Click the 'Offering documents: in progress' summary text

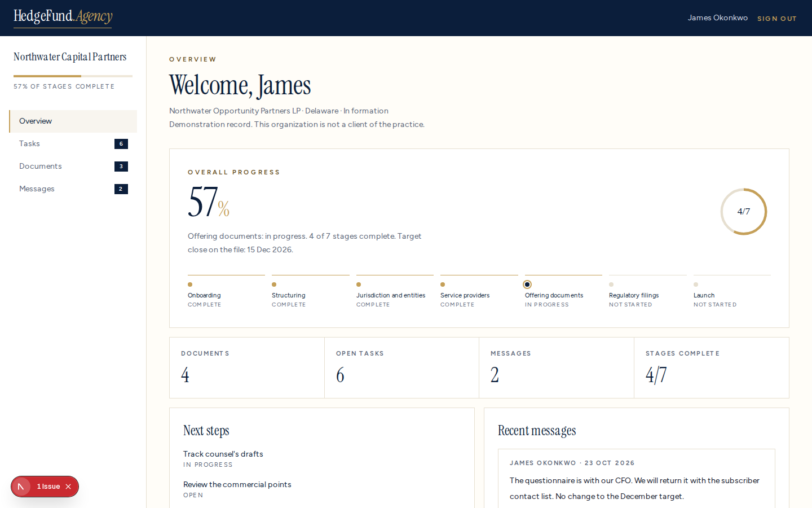(x=304, y=243)
